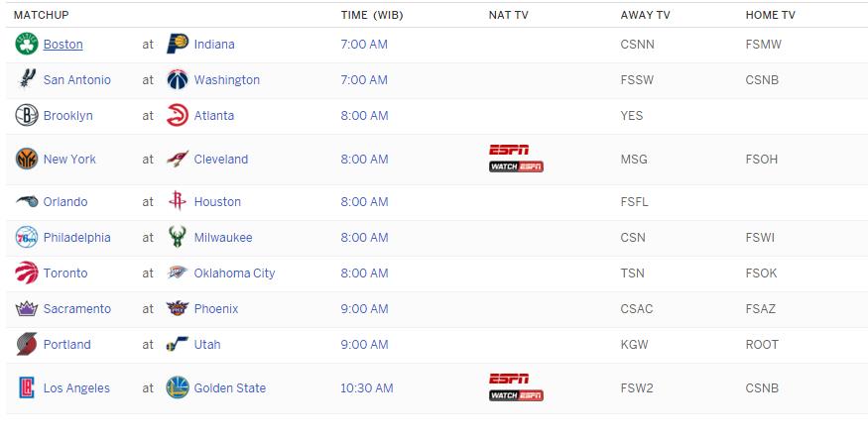The image size is (868, 438).
Task: Click the Brooklyn Nets logo icon
Action: click(x=27, y=116)
